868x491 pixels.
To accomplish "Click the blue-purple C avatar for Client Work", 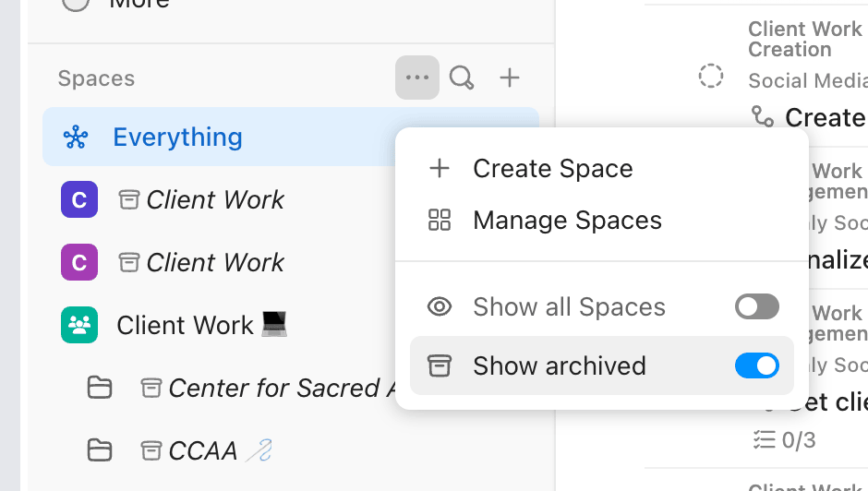I will (x=79, y=199).
